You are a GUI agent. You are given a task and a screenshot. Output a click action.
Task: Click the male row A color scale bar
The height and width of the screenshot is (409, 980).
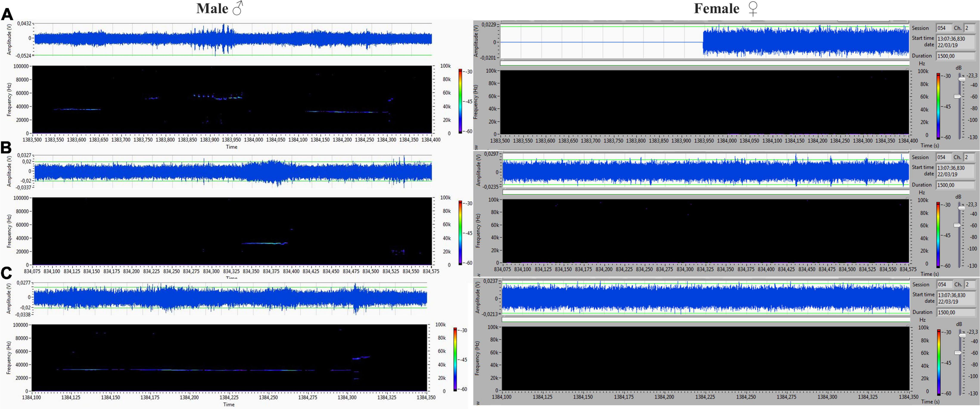[460, 101]
